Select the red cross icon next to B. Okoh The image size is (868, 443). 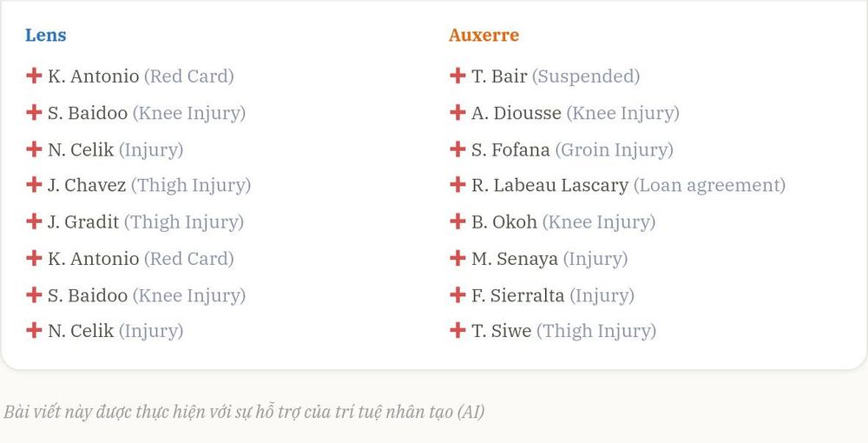[457, 221]
